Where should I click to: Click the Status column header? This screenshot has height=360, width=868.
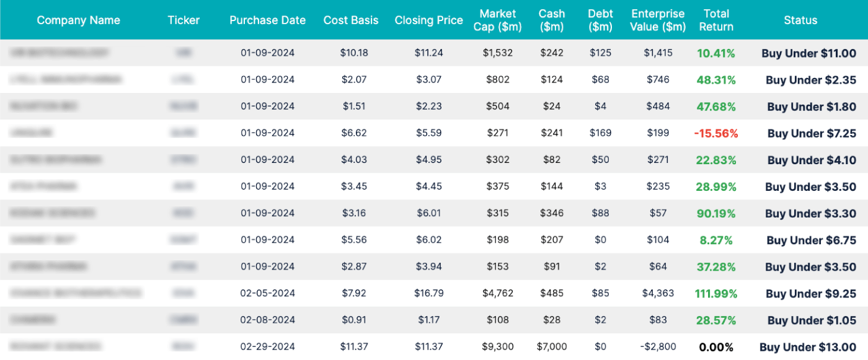pyautogui.click(x=800, y=20)
